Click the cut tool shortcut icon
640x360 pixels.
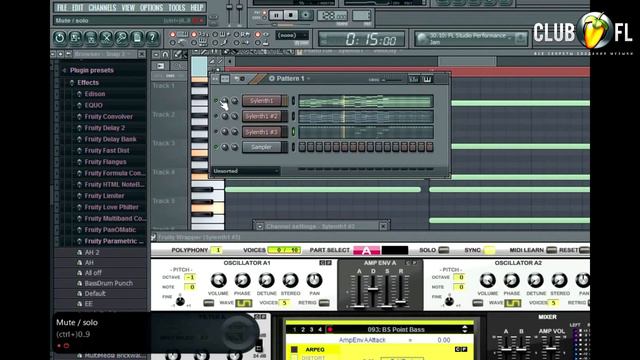(x=106, y=38)
